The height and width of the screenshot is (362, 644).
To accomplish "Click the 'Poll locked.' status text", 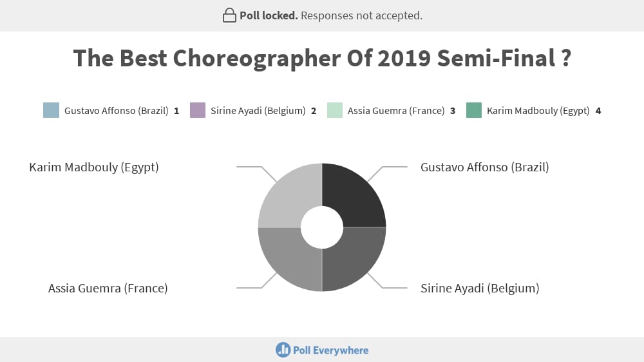I will tap(269, 15).
